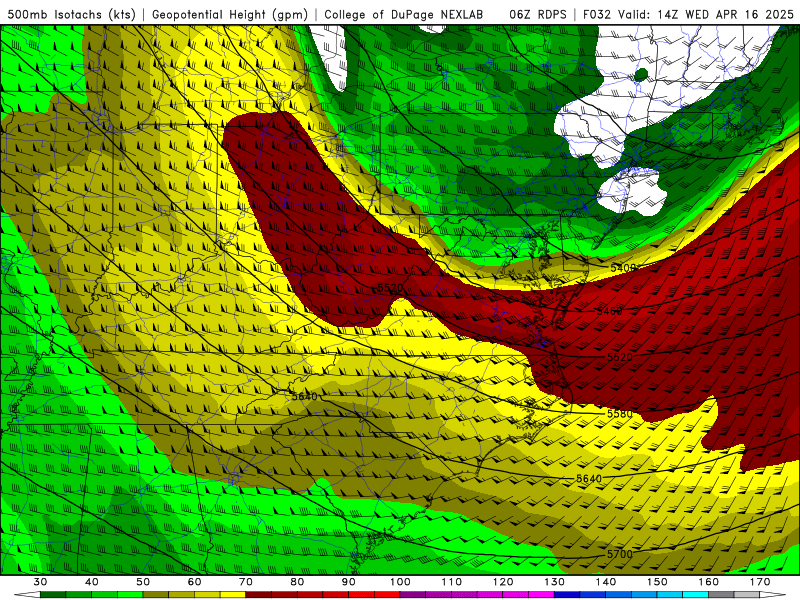Click the 130 value on the color scale

pos(555,582)
